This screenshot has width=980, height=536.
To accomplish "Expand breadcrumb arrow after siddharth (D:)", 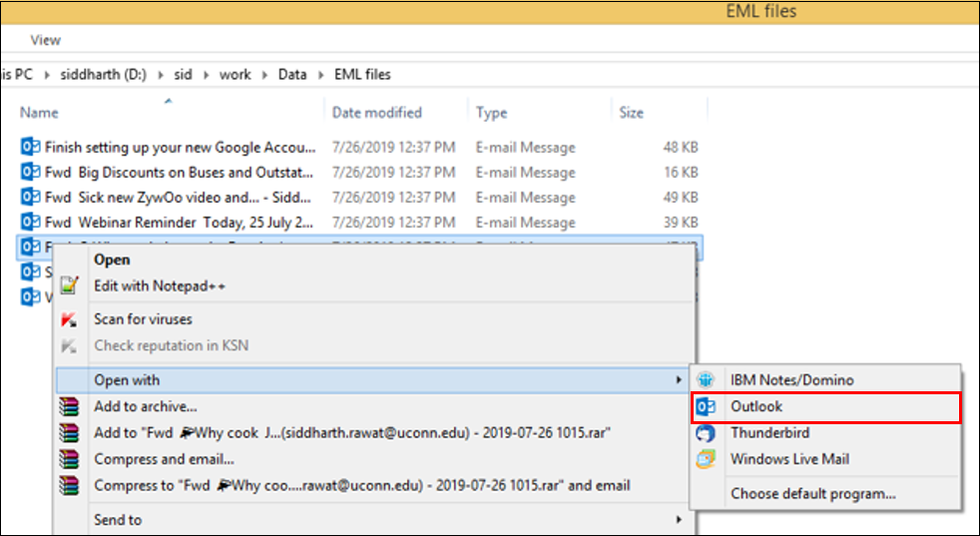I will click(161, 75).
